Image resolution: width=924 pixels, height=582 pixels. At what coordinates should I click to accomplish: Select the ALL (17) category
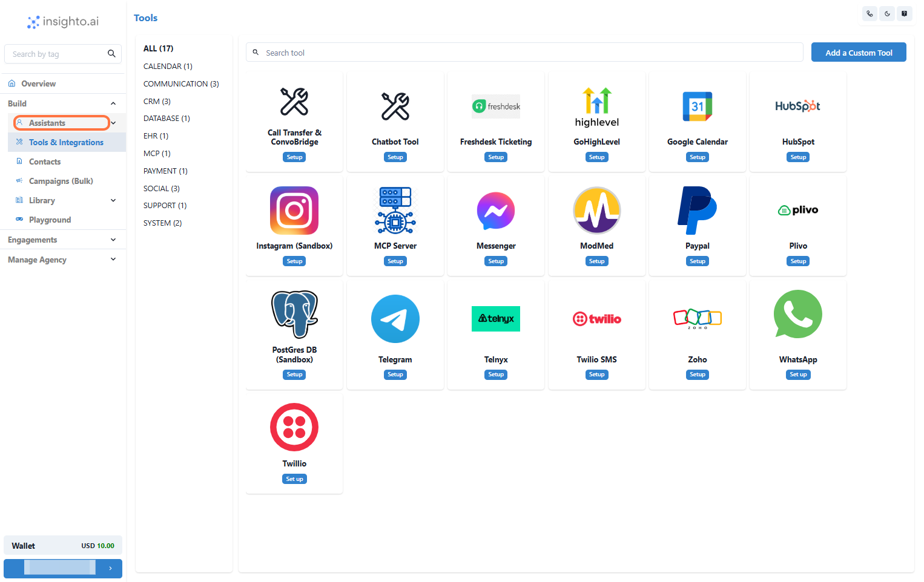click(158, 48)
